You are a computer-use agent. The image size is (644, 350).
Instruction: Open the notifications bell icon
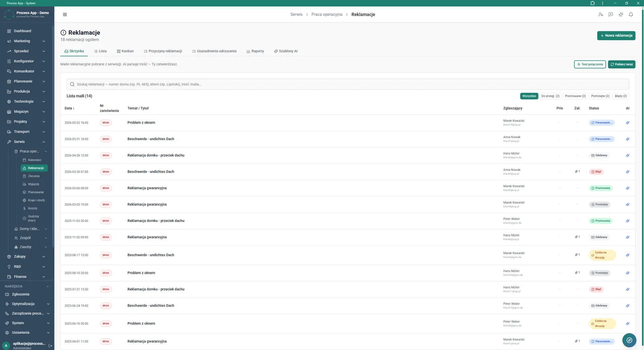(x=631, y=14)
